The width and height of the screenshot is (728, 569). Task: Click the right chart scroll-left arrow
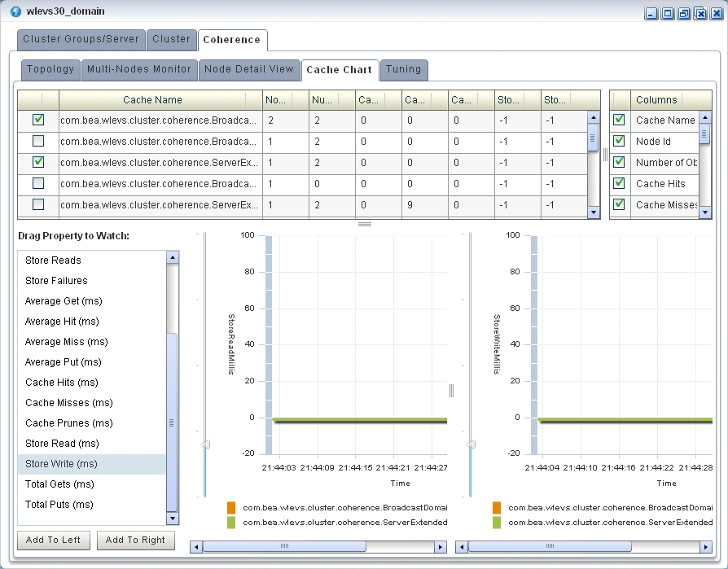coord(462,547)
